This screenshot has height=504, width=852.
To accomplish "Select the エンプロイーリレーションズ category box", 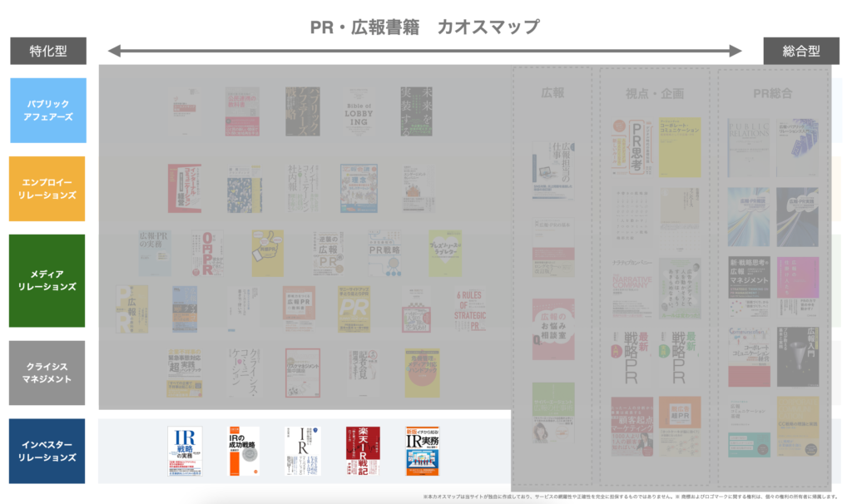I will tap(47, 189).
